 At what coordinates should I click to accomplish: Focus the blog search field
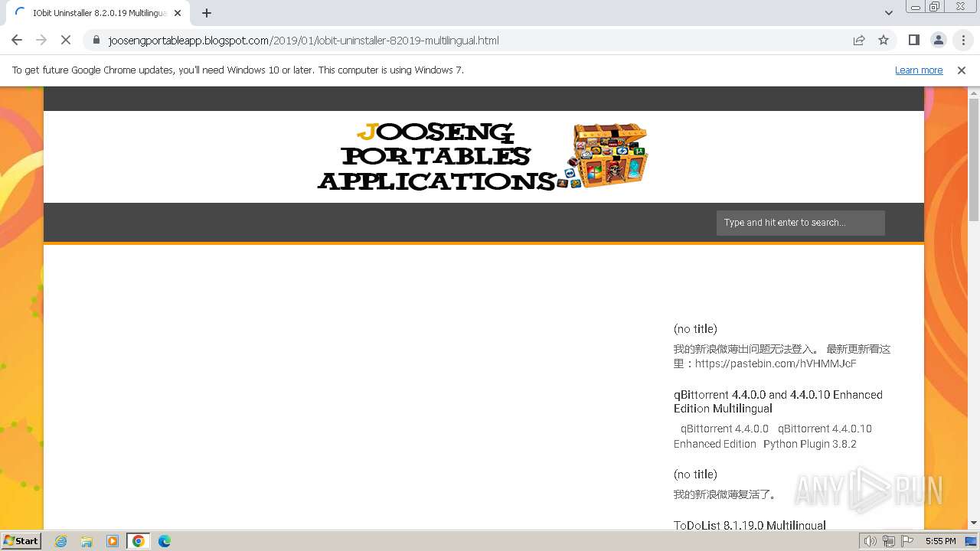800,223
